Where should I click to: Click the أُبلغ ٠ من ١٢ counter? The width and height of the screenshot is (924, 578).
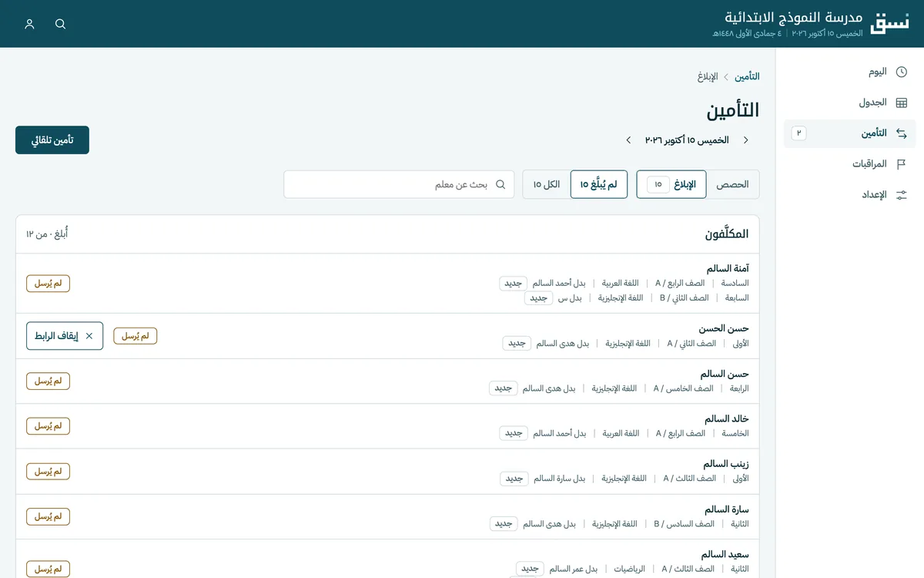[47, 234]
